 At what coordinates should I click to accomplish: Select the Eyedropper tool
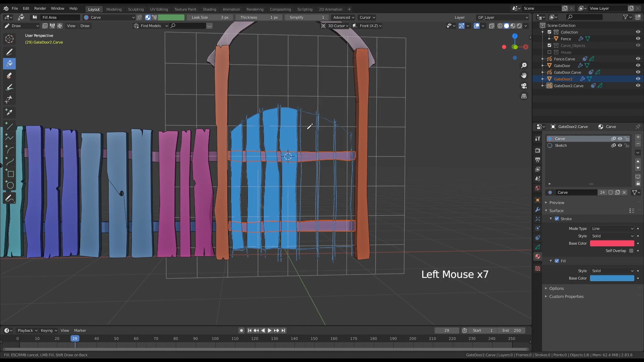[9, 112]
